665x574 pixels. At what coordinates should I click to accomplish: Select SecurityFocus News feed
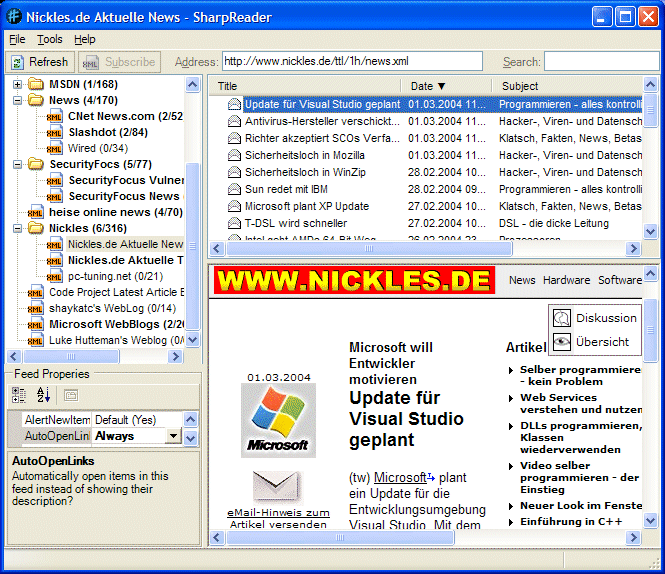click(126, 196)
